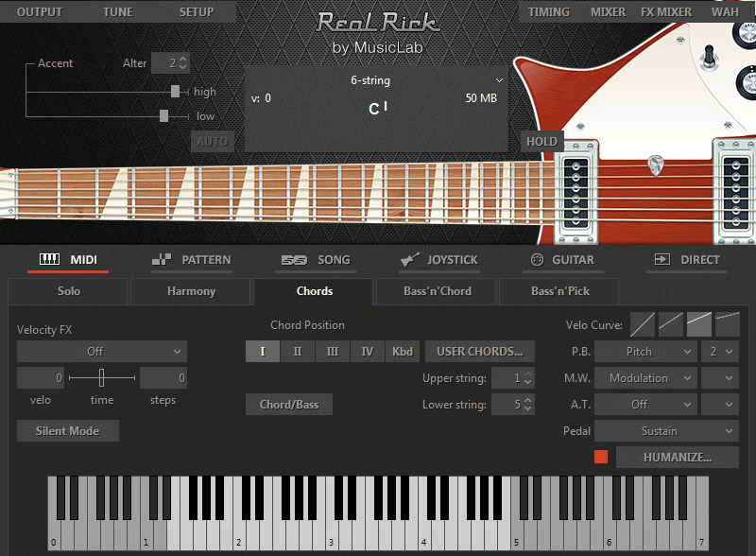The image size is (756, 556).
Task: Open the P.B. Pitch dropdown
Action: coord(645,352)
